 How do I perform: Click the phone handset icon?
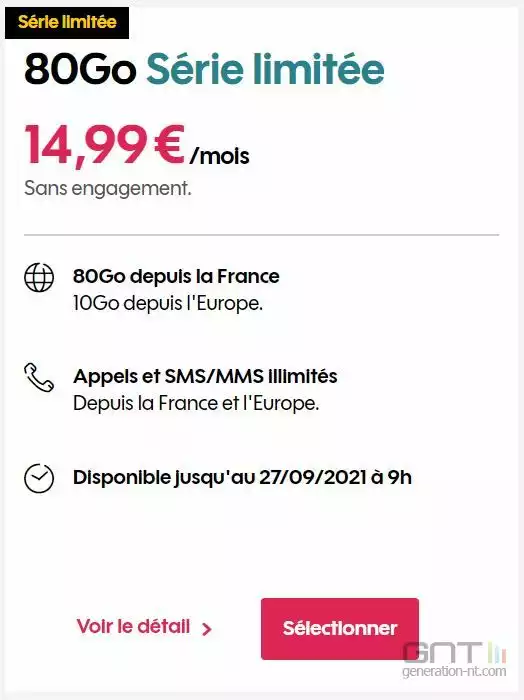click(39, 378)
